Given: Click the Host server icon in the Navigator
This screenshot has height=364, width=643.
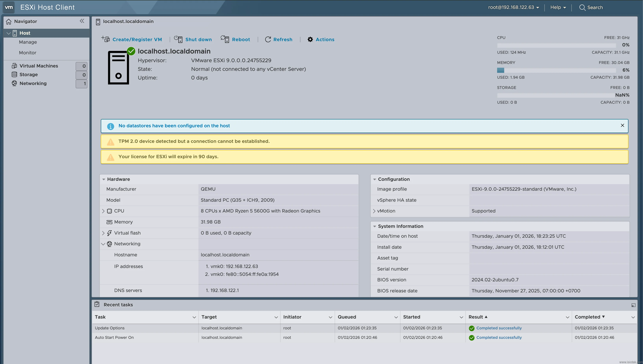Looking at the screenshot, I should 15,33.
